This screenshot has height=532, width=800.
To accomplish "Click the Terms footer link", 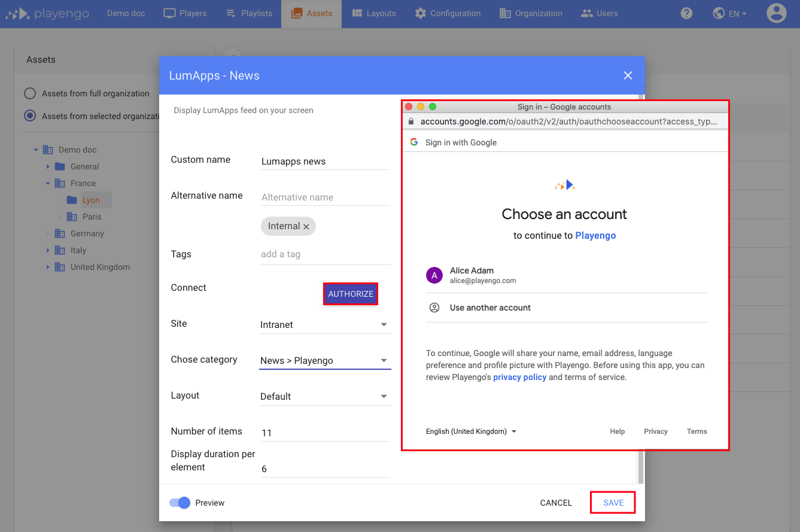I will (x=697, y=431).
